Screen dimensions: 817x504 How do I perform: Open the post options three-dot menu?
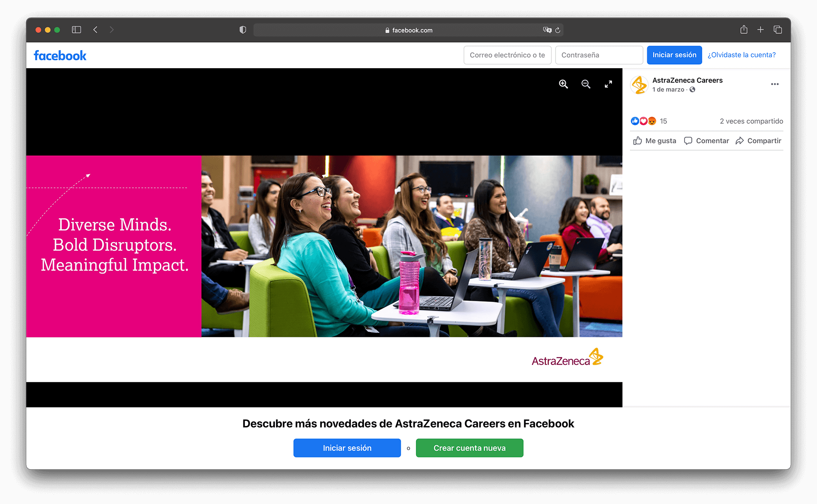pos(775,84)
